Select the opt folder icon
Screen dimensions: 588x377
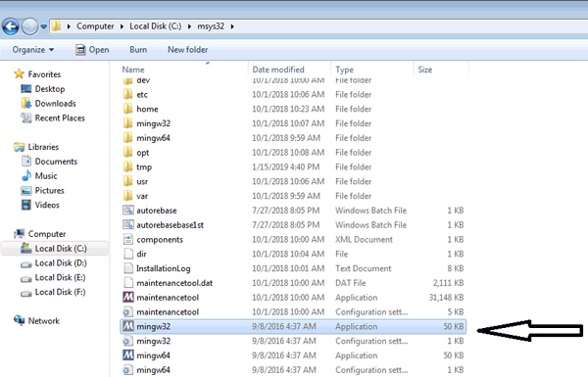pos(127,153)
